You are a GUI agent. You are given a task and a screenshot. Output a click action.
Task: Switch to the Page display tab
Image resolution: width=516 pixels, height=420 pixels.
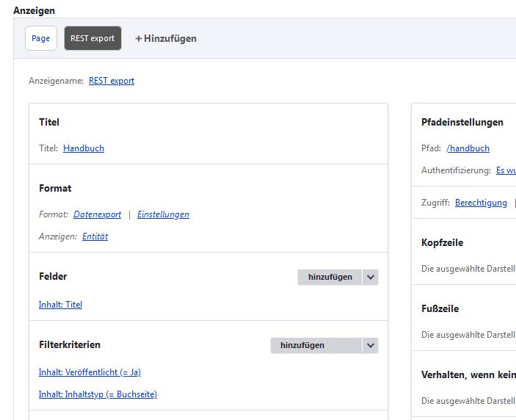pyautogui.click(x=41, y=38)
